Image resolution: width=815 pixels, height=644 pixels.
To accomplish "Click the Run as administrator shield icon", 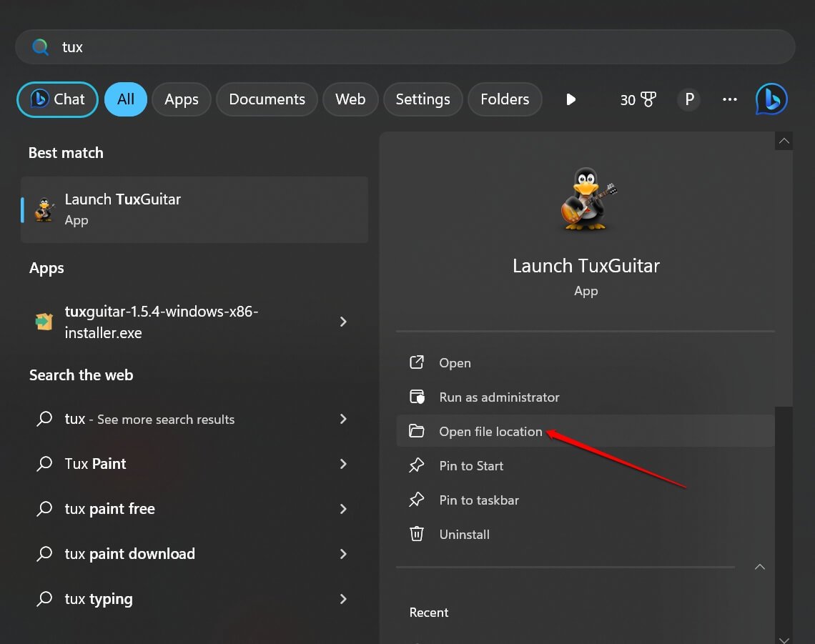I will coord(416,397).
